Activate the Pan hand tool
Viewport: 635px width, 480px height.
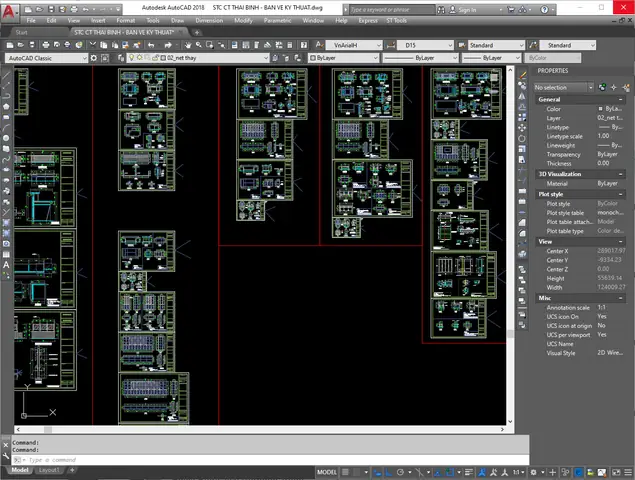tap(188, 45)
